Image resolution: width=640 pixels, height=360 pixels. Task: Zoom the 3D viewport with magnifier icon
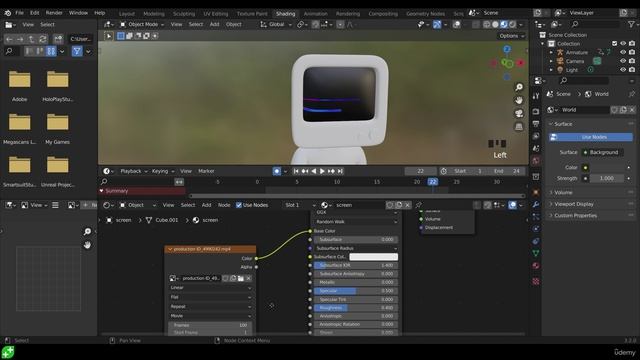tap(519, 87)
